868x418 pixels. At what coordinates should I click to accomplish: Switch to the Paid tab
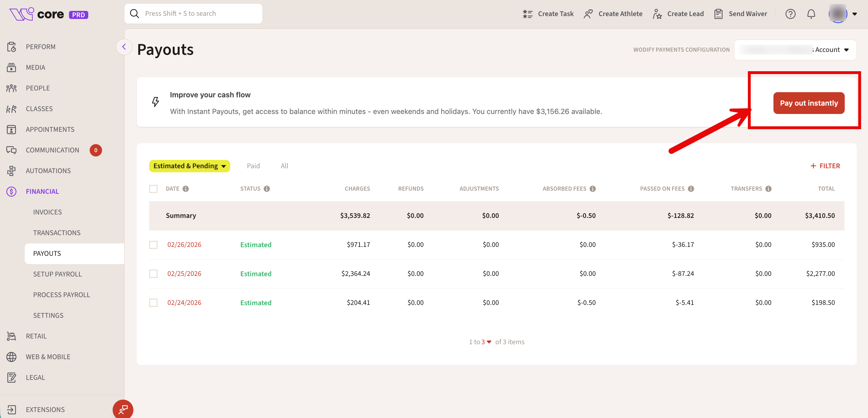pyautogui.click(x=253, y=166)
